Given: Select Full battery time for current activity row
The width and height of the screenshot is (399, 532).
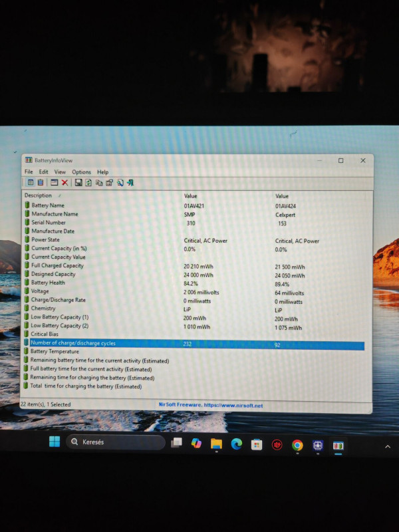Looking at the screenshot, I should pyautogui.click(x=194, y=369).
